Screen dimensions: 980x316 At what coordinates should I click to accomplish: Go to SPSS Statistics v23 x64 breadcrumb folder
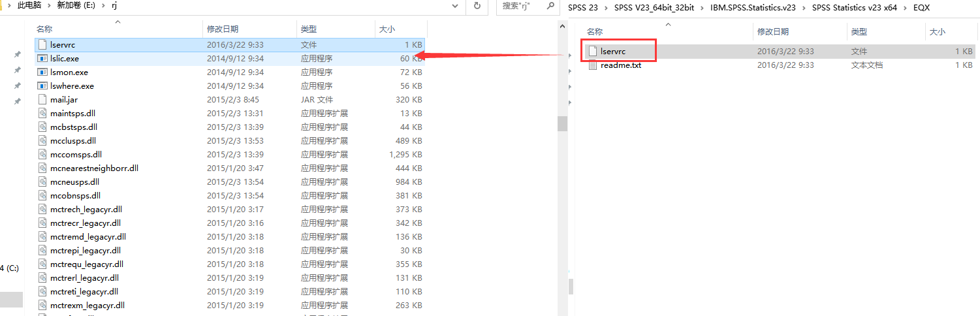[855, 8]
